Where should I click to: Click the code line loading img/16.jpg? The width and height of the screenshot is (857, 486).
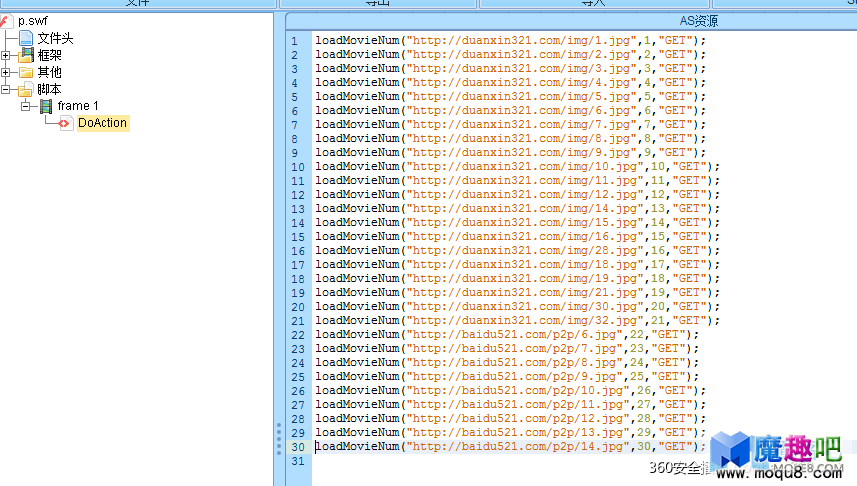coord(518,237)
